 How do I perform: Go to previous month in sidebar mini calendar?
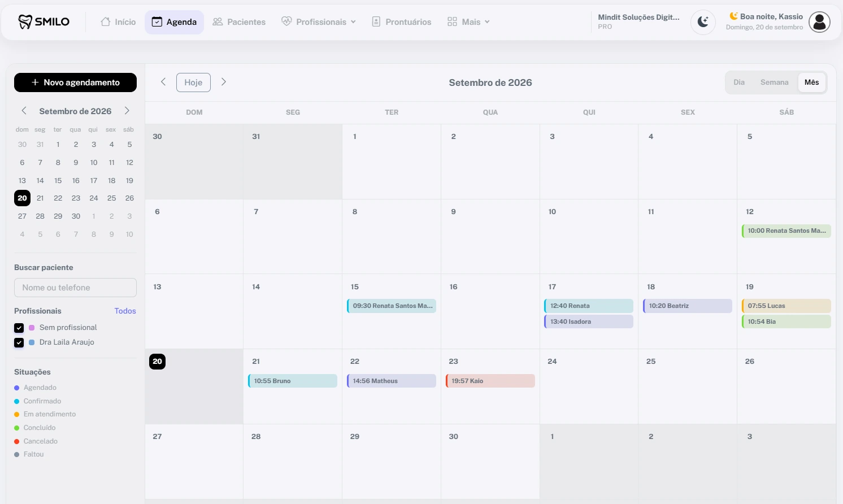coord(24,111)
